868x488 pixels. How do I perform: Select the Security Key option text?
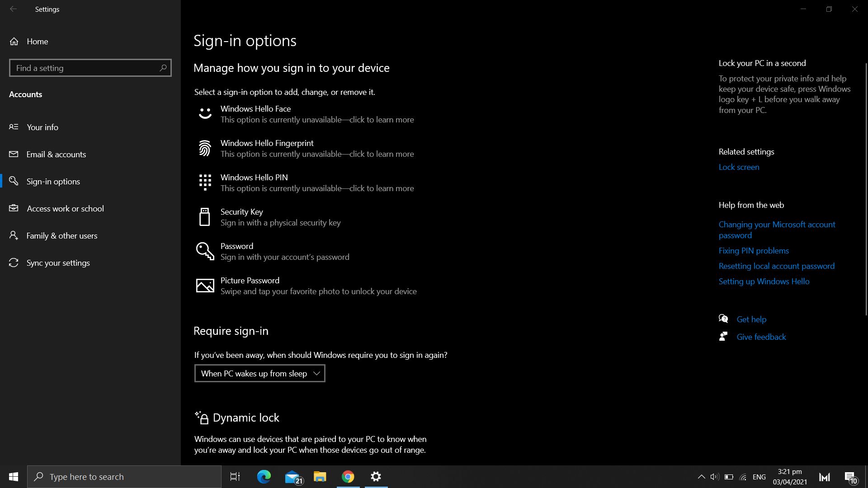pos(241,211)
